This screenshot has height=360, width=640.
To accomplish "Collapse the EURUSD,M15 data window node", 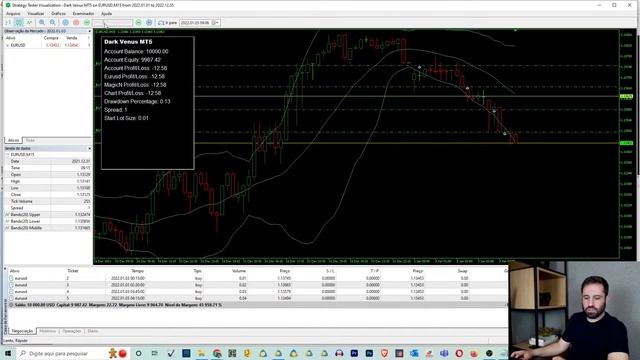I will point(7,155).
